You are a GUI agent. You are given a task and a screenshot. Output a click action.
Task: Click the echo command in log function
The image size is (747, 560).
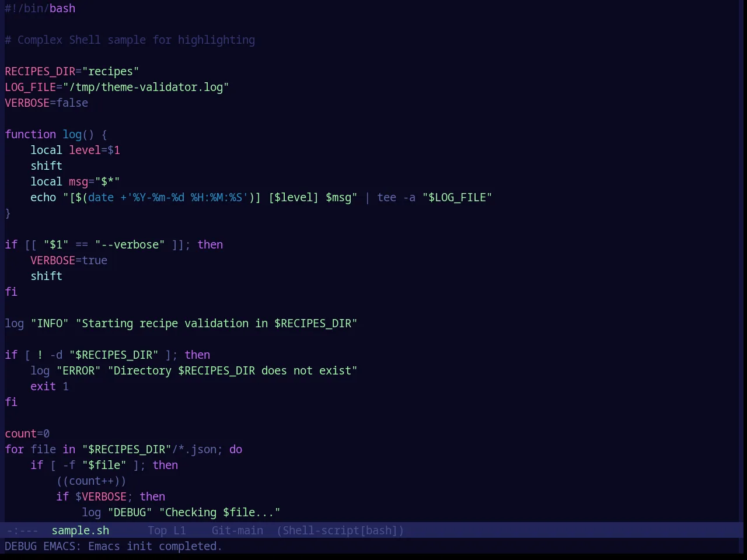click(x=43, y=197)
